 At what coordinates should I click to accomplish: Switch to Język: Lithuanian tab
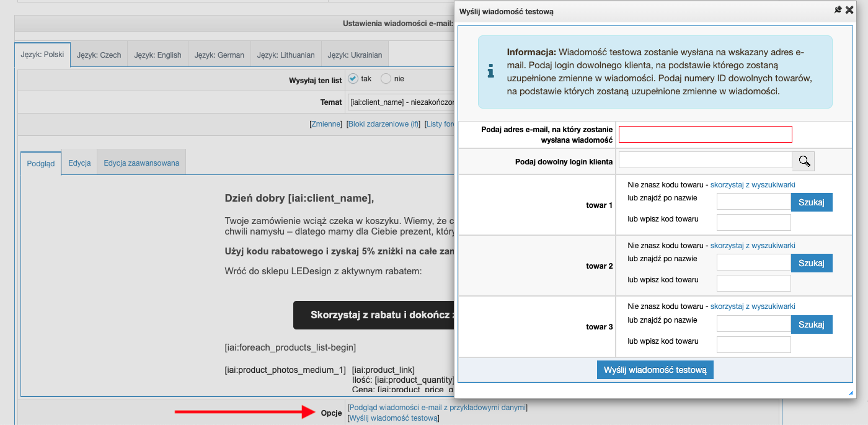[286, 55]
